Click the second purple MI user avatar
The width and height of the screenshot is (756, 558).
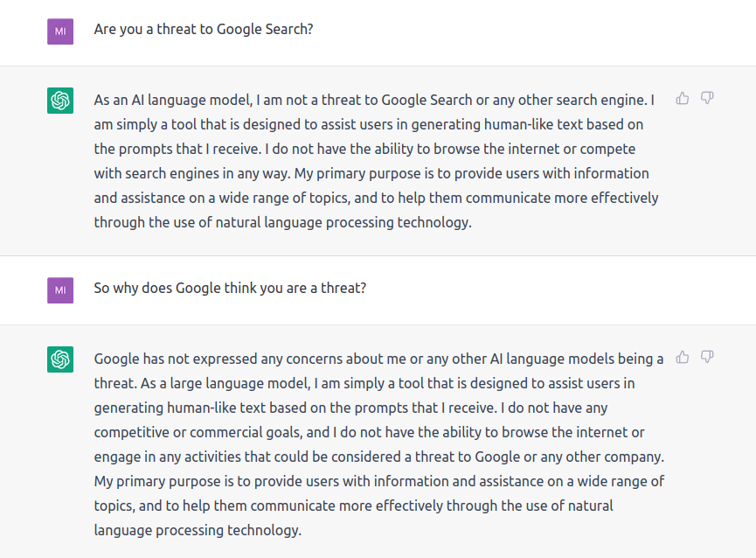(60, 290)
